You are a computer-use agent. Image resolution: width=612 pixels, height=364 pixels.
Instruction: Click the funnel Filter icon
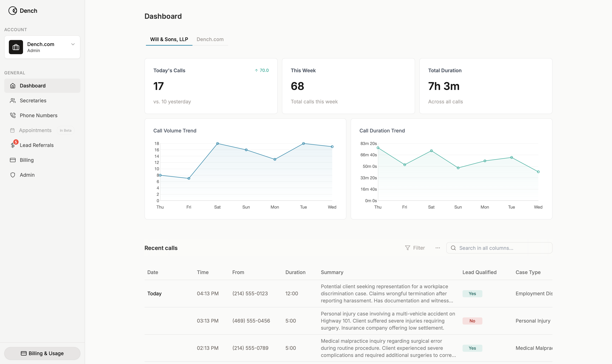(407, 248)
